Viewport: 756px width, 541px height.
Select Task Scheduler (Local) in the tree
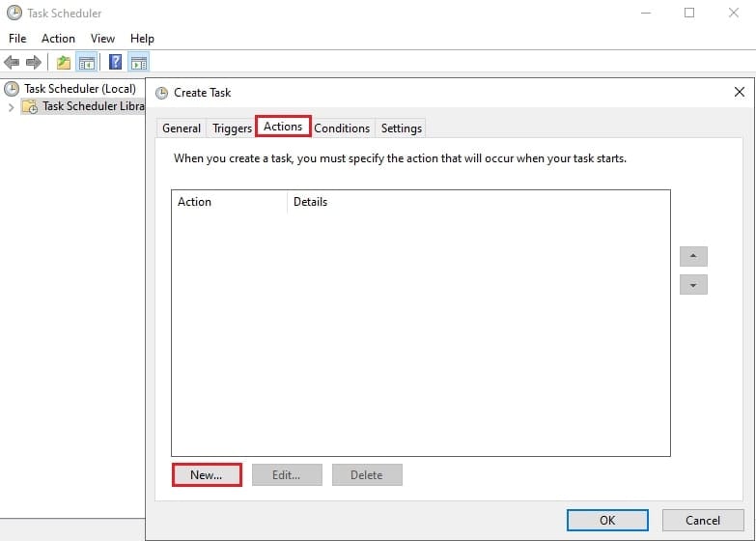click(x=79, y=89)
